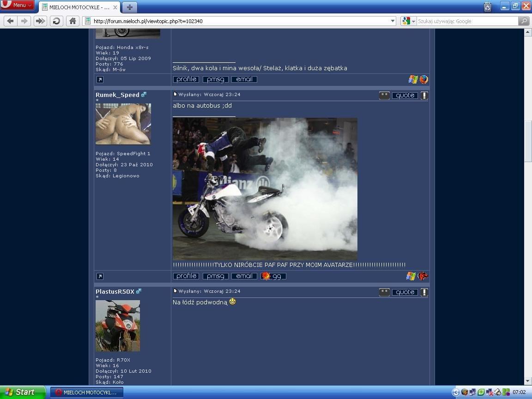Viewport: 532px width, 399px height.
Task: Open the Opera Menu button
Action: tap(18, 5)
